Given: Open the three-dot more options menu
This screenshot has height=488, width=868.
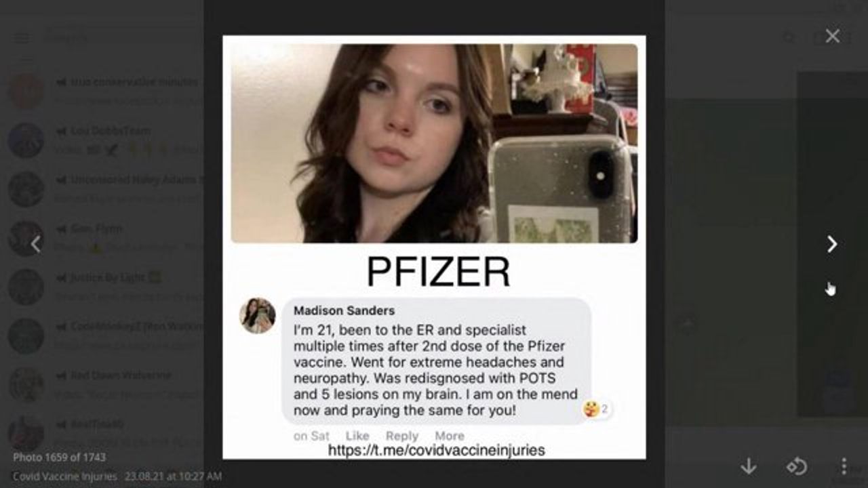Looking at the screenshot, I should (x=844, y=466).
